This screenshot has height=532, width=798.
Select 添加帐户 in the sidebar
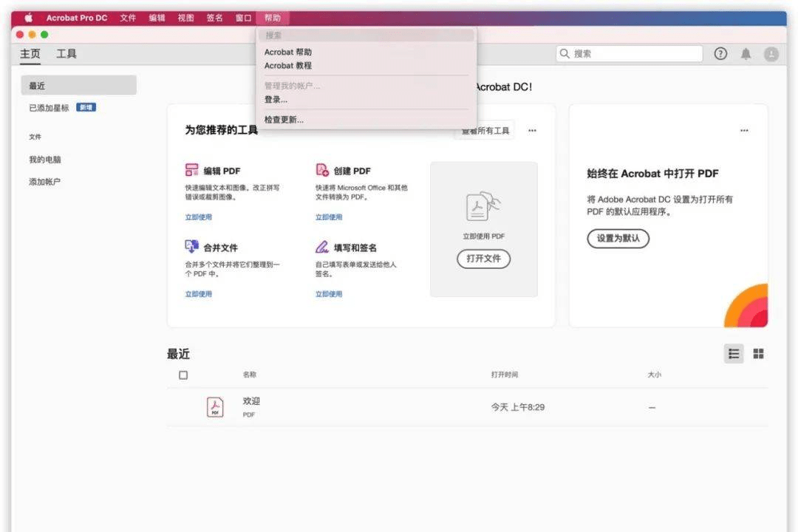click(45, 182)
